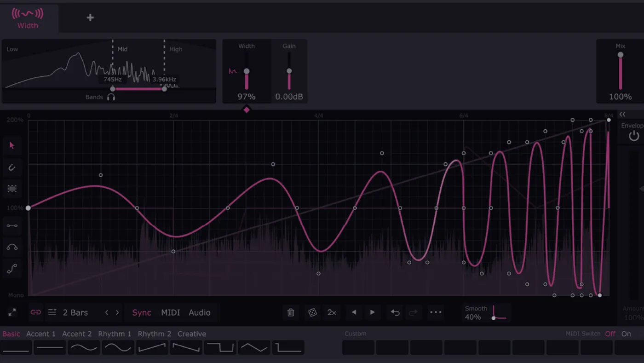Open the Basic preset category
This screenshot has height=363, width=644.
11,334
